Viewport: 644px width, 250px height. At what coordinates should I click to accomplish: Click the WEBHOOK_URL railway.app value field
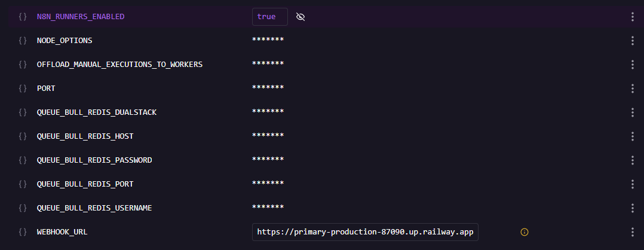tap(365, 232)
